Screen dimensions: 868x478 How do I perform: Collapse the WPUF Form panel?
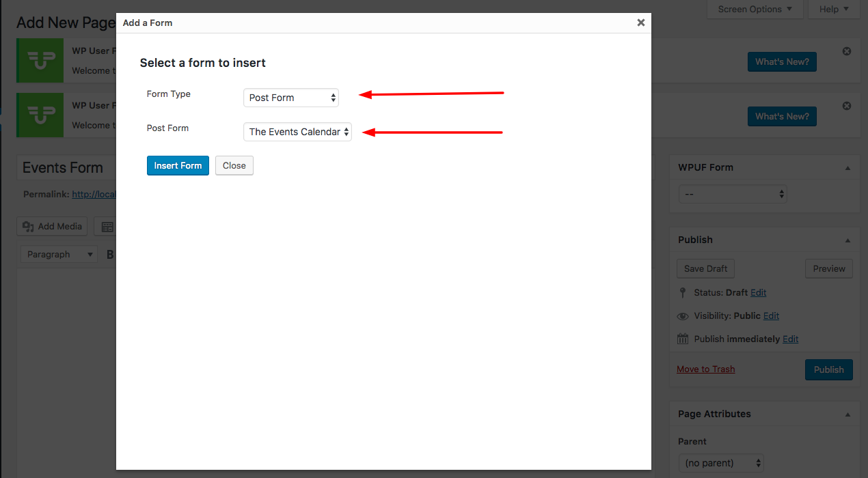click(847, 167)
